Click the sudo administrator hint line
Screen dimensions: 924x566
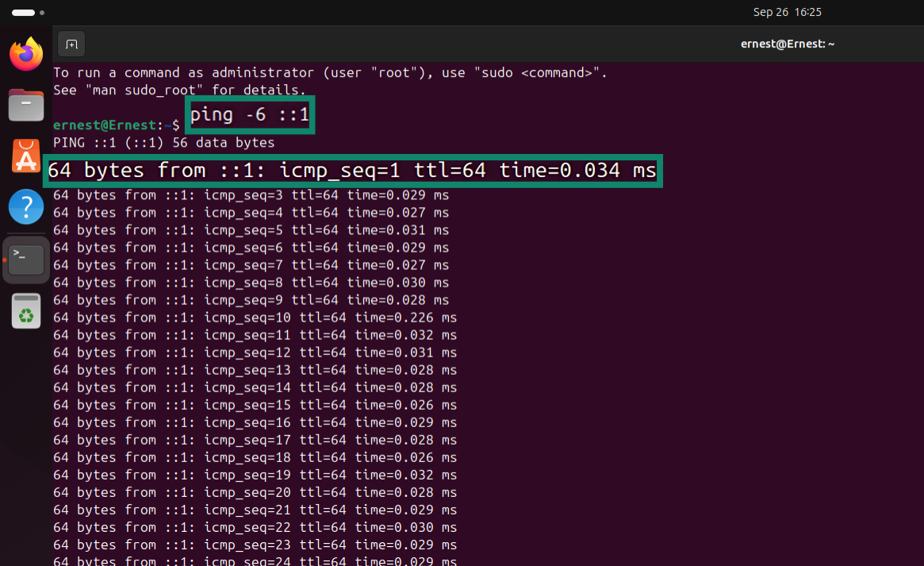point(329,72)
